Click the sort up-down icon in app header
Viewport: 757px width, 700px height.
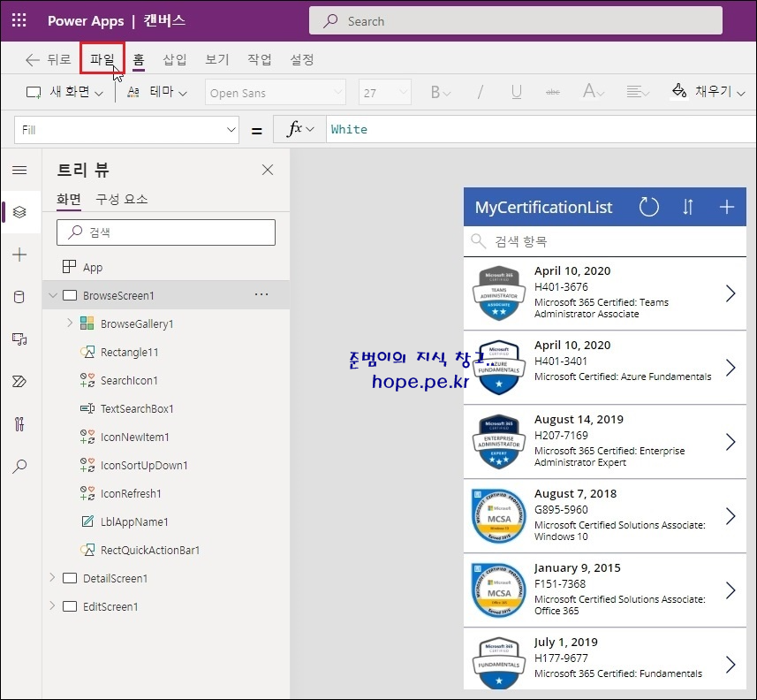(x=688, y=207)
